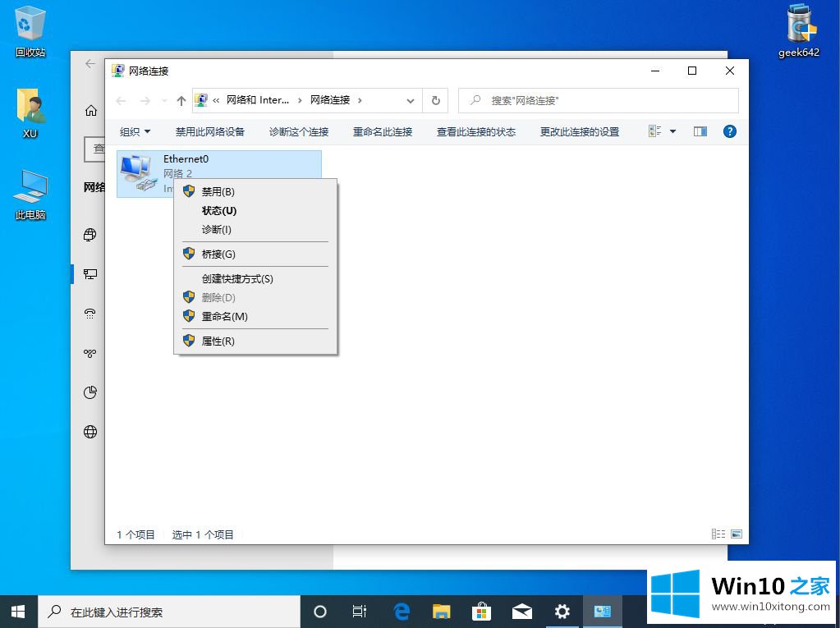Image resolution: width=840 pixels, height=628 pixels.
Task: Expand the double-chevron at breadcrumb start
Action: pos(216,100)
